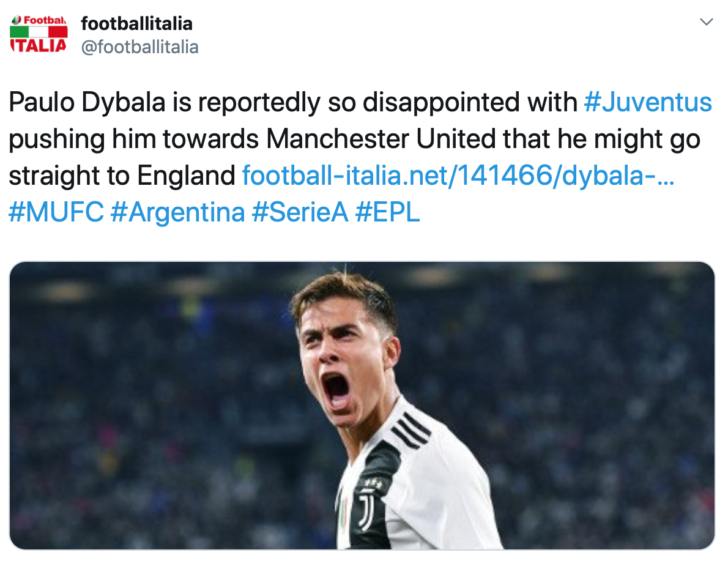Click the #EPL hashtag
The height and width of the screenshot is (569, 728).
[x=388, y=212]
